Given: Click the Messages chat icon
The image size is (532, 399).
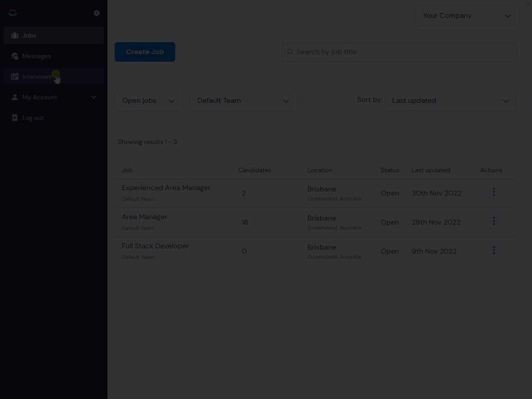Looking at the screenshot, I should click(15, 56).
